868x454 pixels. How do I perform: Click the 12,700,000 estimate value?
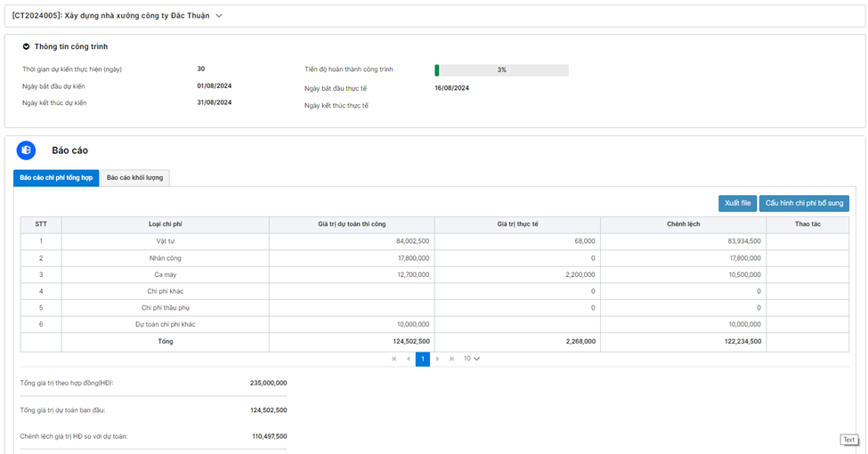pos(413,274)
